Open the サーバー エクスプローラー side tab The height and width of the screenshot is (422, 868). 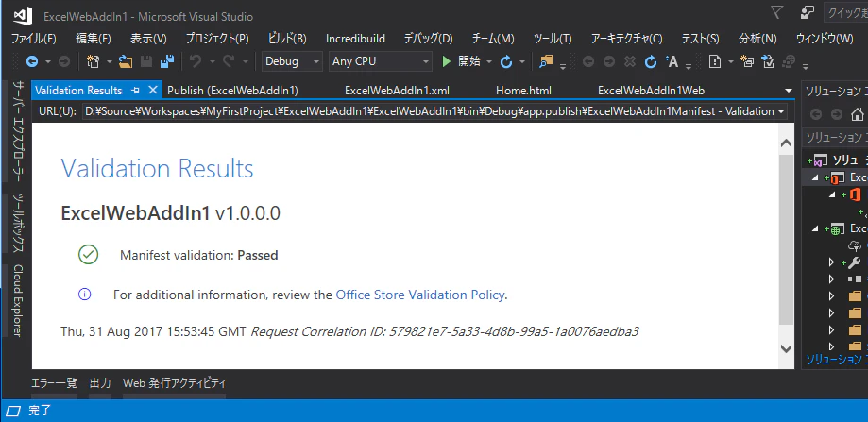[x=18, y=130]
